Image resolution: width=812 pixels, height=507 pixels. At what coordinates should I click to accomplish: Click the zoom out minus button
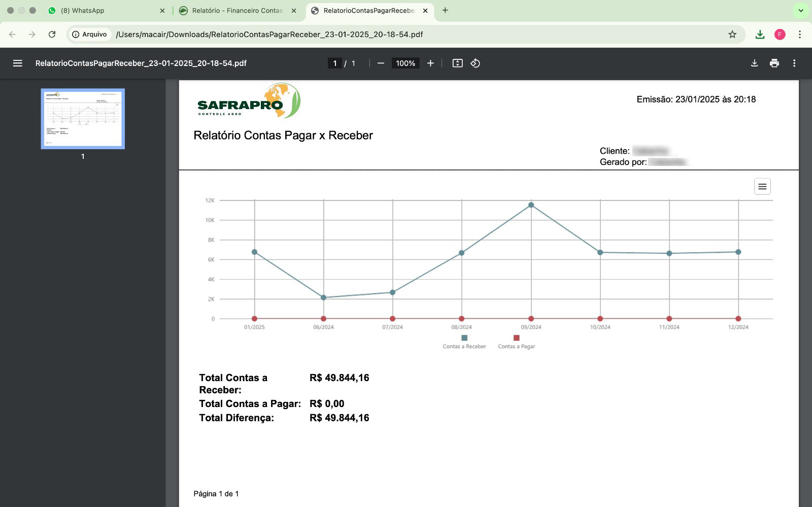coord(381,63)
